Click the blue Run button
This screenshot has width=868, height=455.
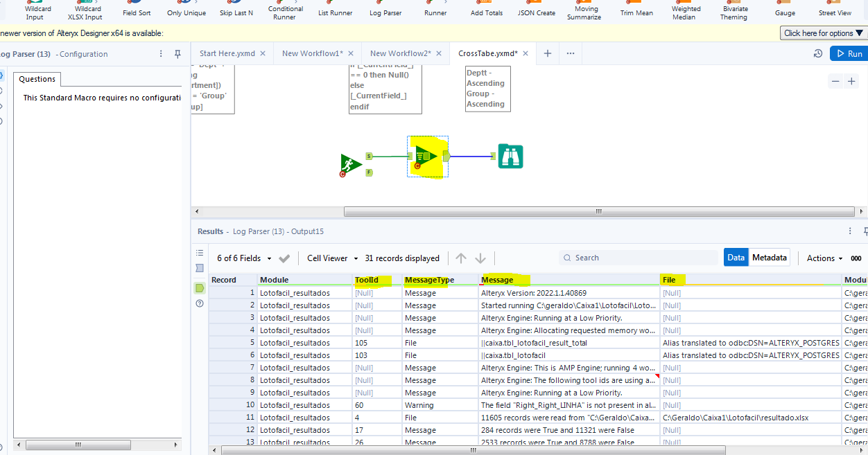pos(849,53)
